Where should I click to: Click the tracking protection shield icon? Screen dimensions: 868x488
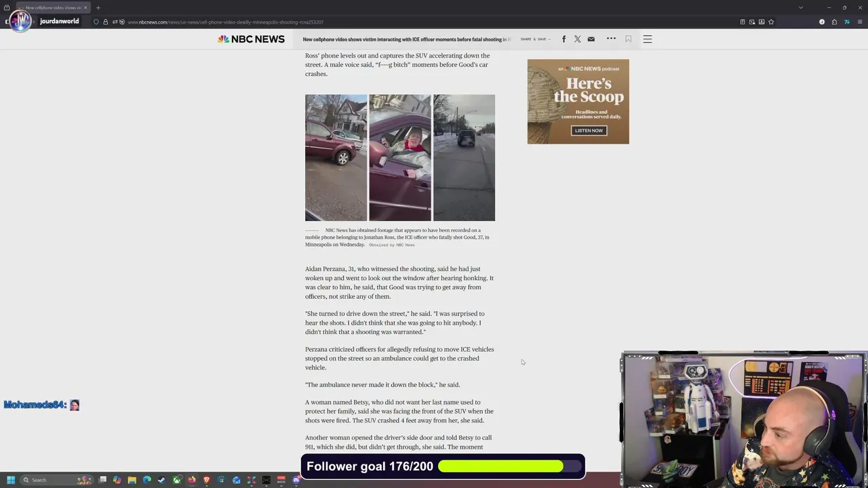point(96,22)
